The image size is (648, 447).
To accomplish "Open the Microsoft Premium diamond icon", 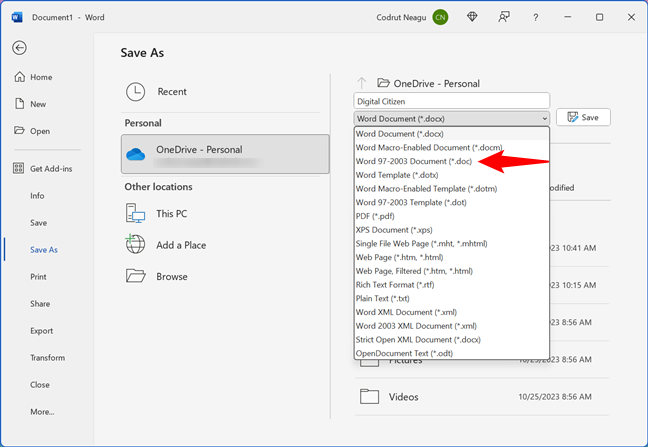I will (x=474, y=17).
